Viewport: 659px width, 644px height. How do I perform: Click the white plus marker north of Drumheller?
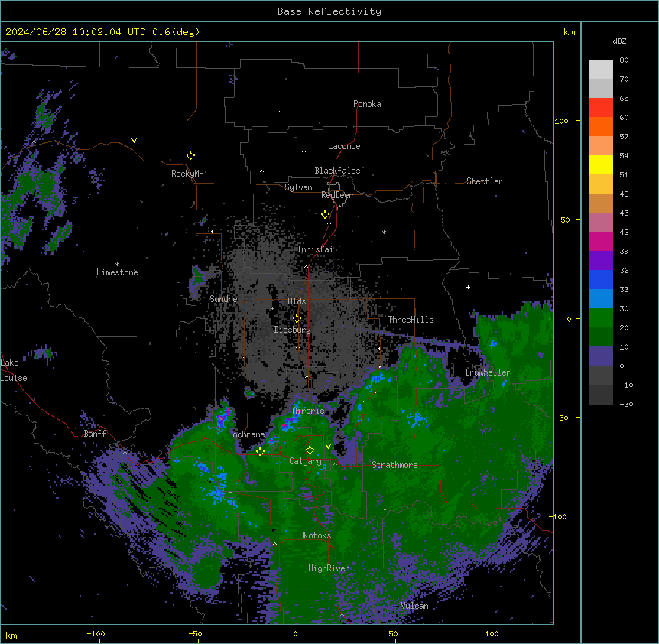click(468, 287)
